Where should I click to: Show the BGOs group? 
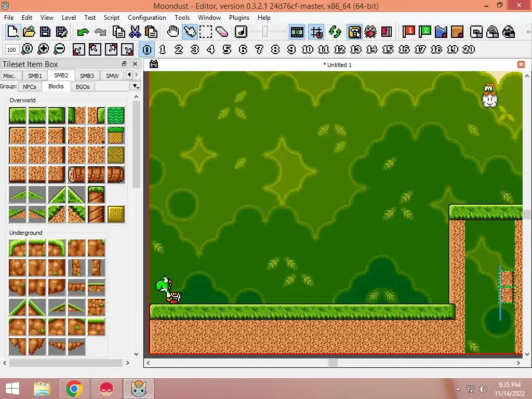click(83, 87)
